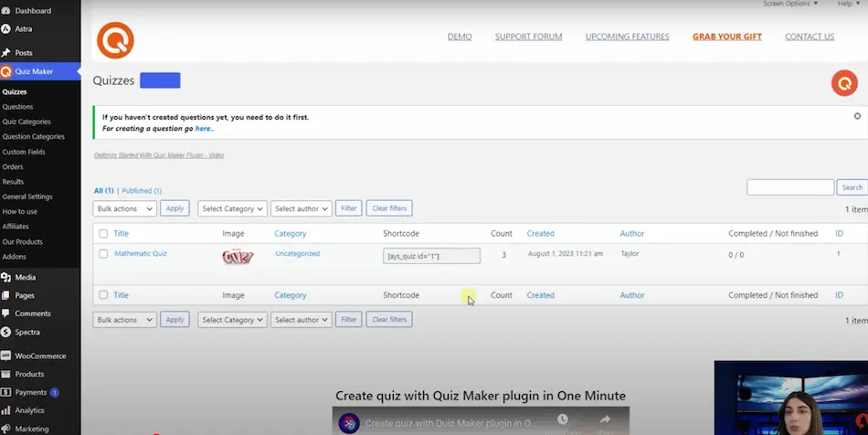
Task: Click the 'here' link in notice
Action: pyautogui.click(x=203, y=128)
